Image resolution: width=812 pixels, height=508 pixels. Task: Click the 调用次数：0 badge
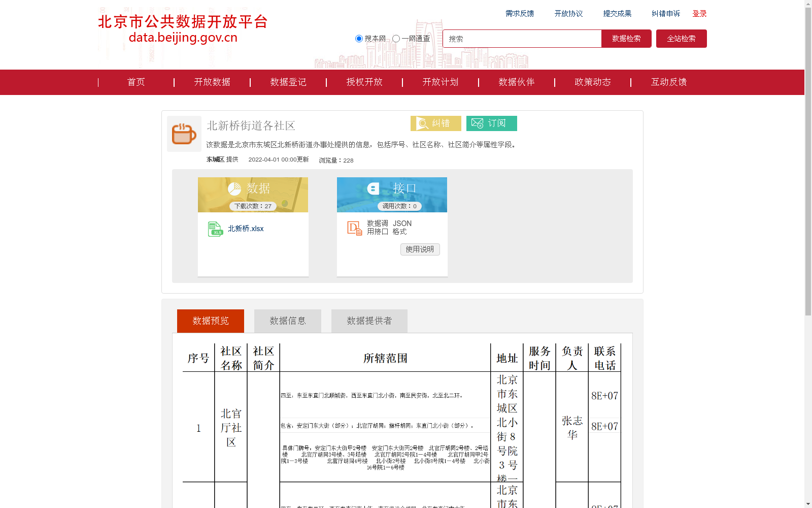(399, 206)
